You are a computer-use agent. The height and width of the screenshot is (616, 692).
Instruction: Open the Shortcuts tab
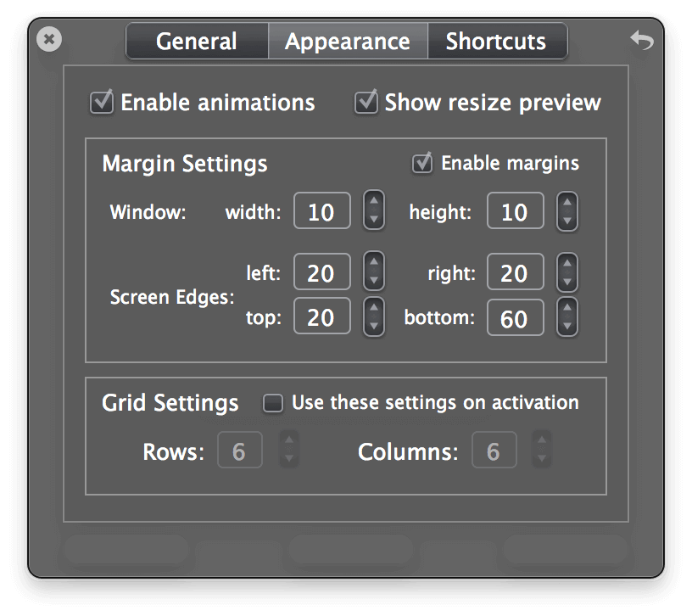(x=497, y=42)
